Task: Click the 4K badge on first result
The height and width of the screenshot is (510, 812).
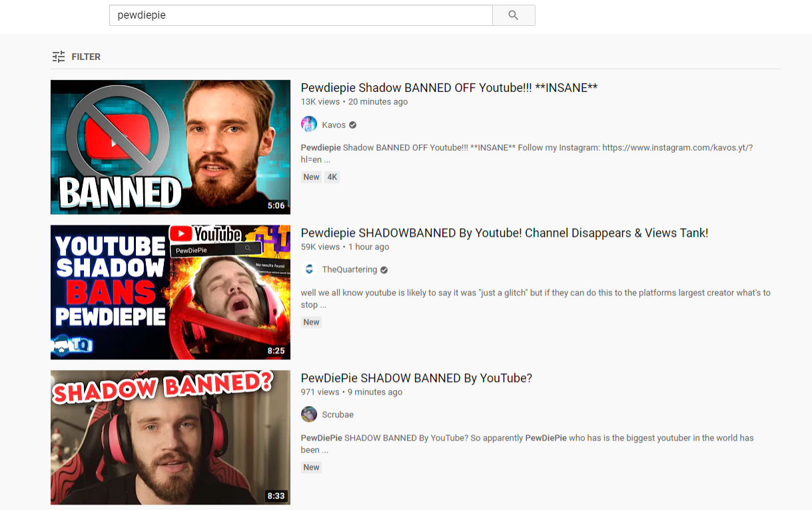Action: pos(332,177)
